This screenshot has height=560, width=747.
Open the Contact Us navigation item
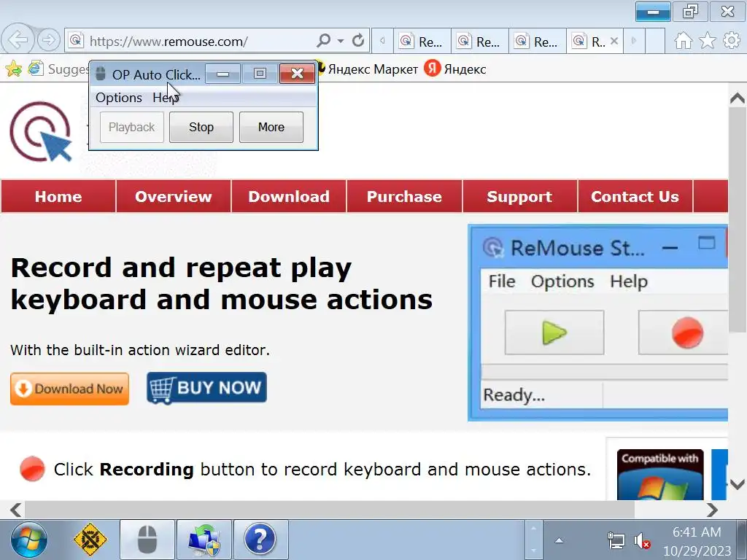tap(635, 196)
